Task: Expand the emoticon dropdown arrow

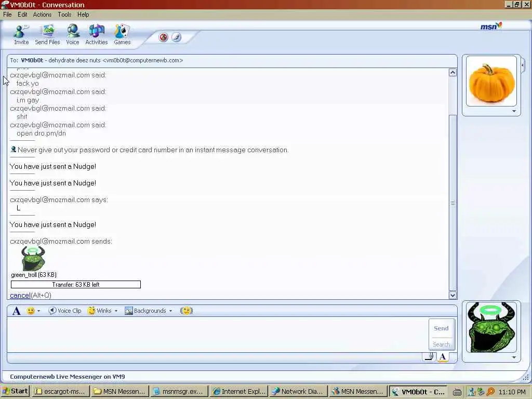Action: point(38,311)
